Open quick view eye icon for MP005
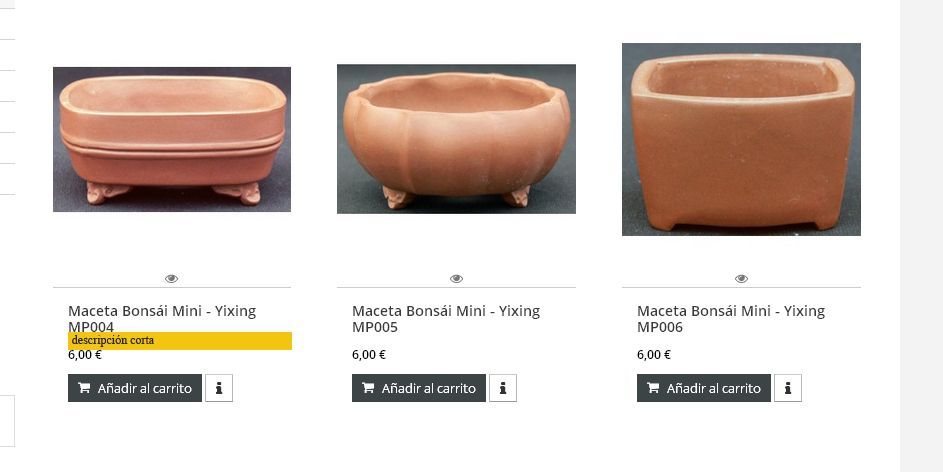This screenshot has width=943, height=472. (456, 278)
